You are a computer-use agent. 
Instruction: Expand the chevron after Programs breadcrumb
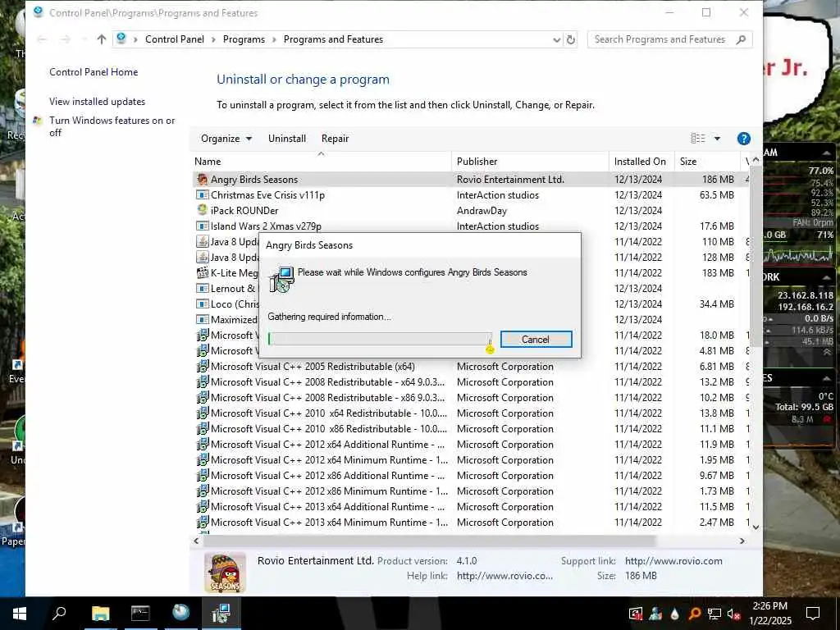pyautogui.click(x=274, y=39)
